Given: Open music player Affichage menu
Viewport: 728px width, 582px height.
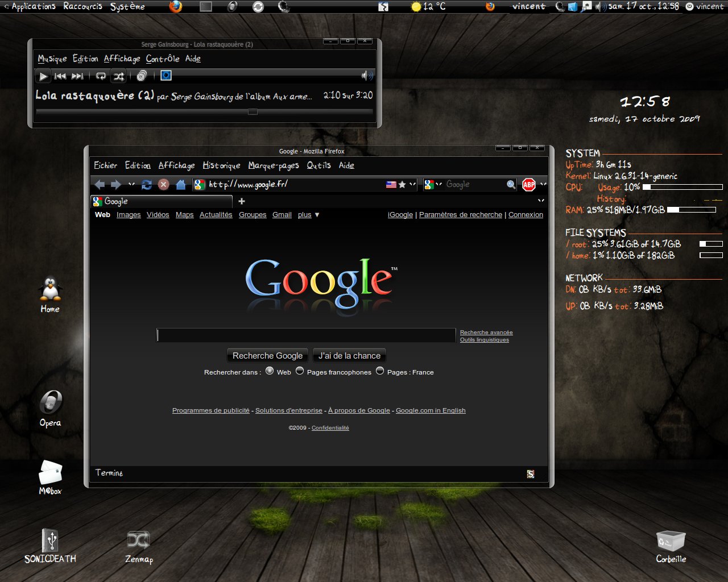Looking at the screenshot, I should click(x=122, y=59).
